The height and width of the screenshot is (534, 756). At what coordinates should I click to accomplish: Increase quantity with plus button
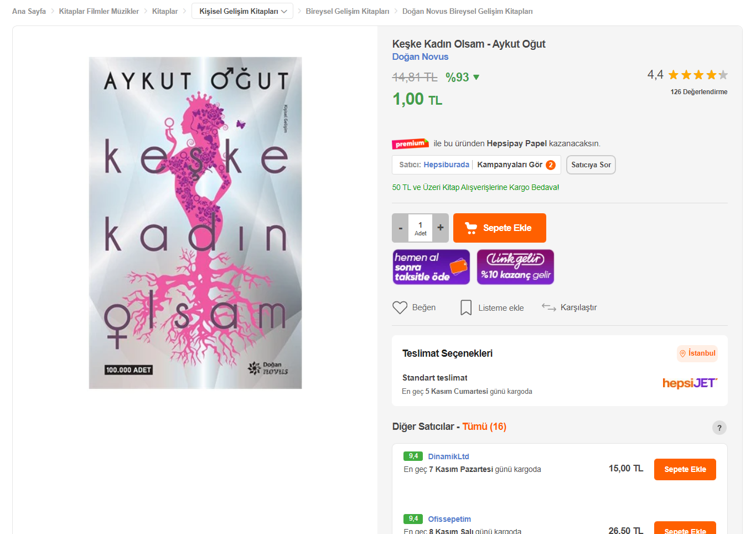pos(441,228)
